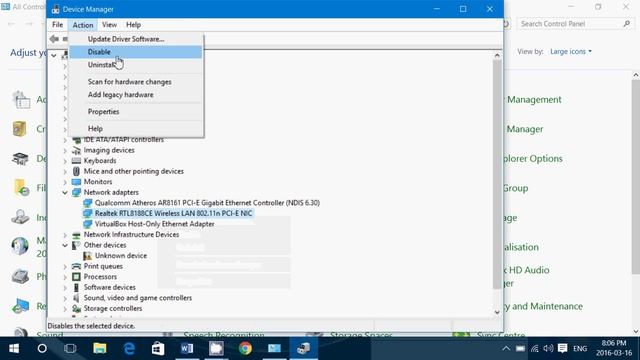Image resolution: width=640 pixels, height=360 pixels.
Task: Open Action Center notification icon
Action: (x=562, y=349)
